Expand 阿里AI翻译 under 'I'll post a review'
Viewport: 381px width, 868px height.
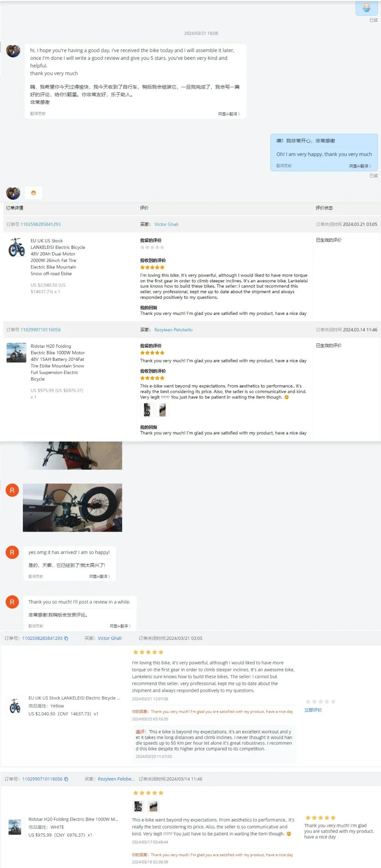pos(120,626)
